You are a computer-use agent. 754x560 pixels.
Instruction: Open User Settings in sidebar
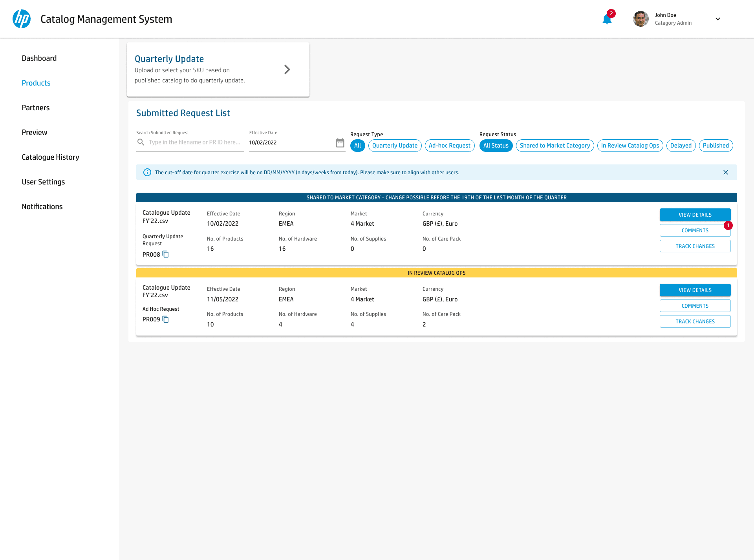pos(43,182)
